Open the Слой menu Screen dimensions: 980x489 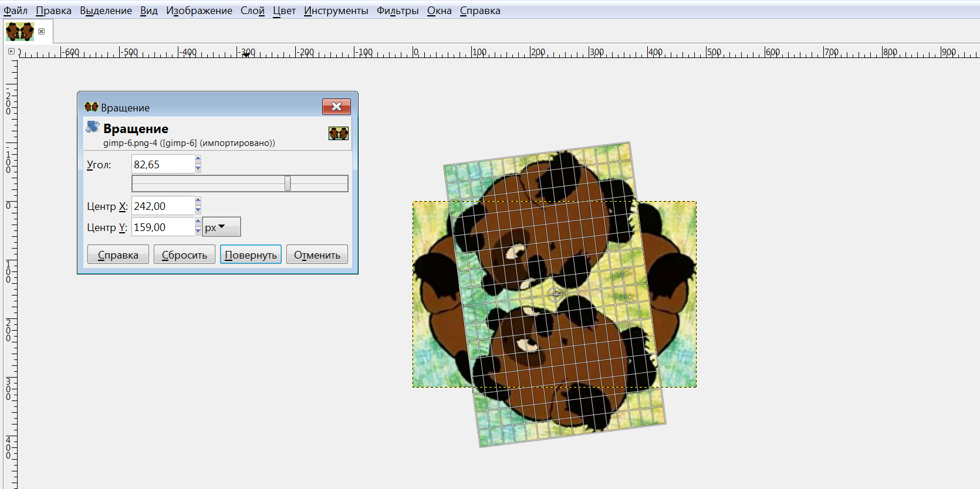click(x=252, y=11)
